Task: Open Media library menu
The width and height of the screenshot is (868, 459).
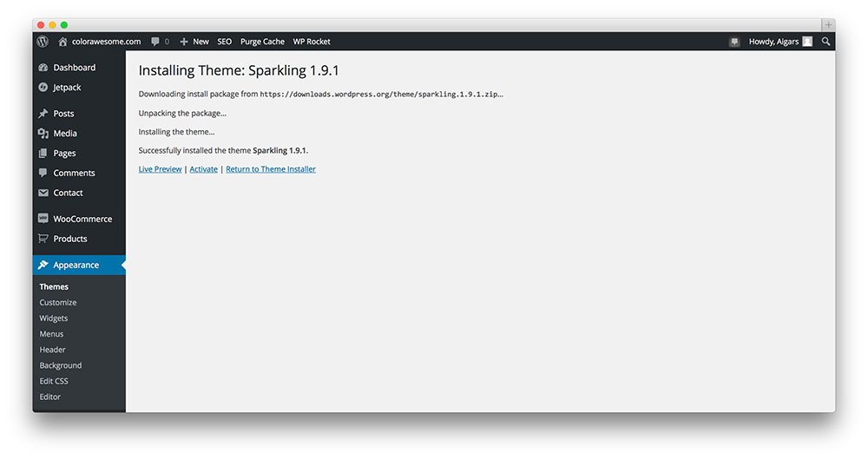Action: pos(65,134)
